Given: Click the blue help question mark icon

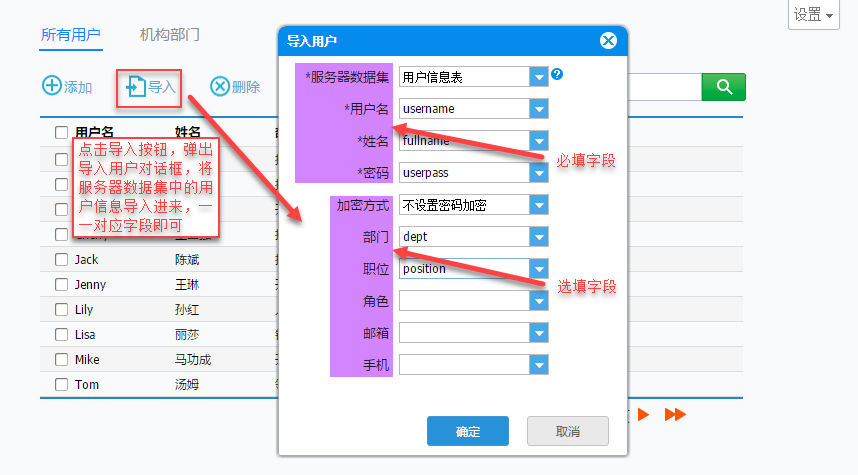Looking at the screenshot, I should pyautogui.click(x=557, y=74).
